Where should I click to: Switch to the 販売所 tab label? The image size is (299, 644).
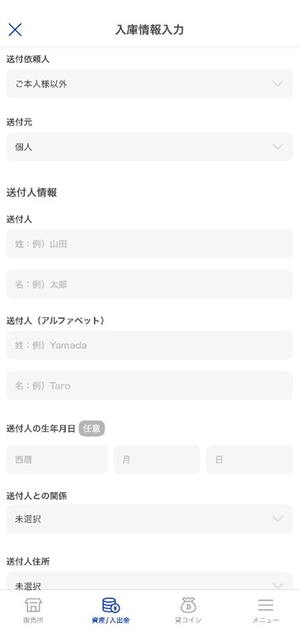pos(33,620)
